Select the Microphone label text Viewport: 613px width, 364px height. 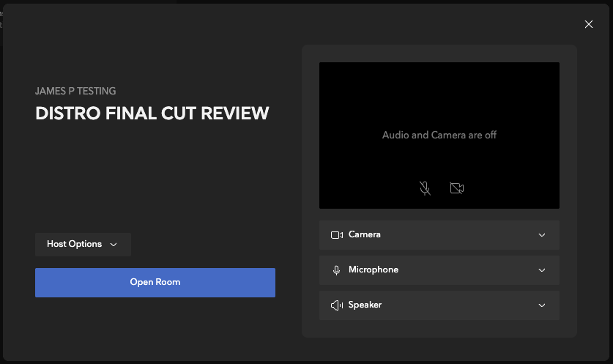(x=374, y=270)
